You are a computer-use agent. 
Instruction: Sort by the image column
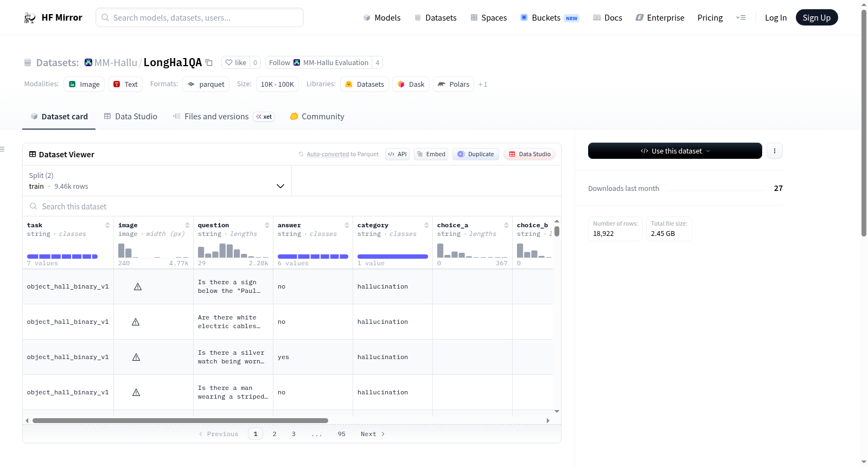187,225
